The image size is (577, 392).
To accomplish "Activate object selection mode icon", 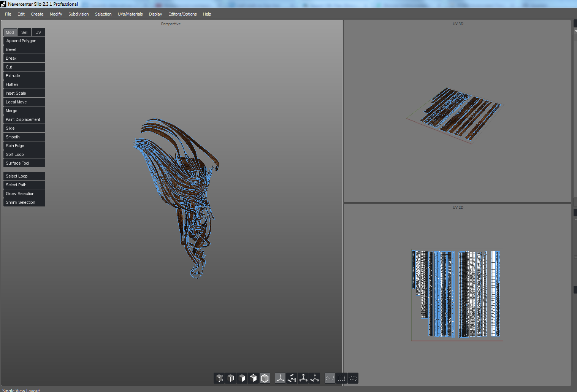I will click(x=265, y=378).
